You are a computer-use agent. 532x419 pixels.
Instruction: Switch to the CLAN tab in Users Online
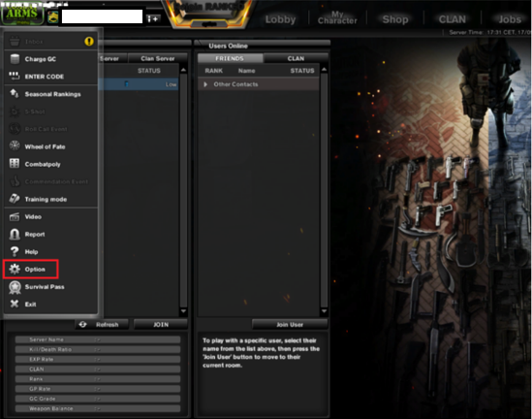pos(296,58)
